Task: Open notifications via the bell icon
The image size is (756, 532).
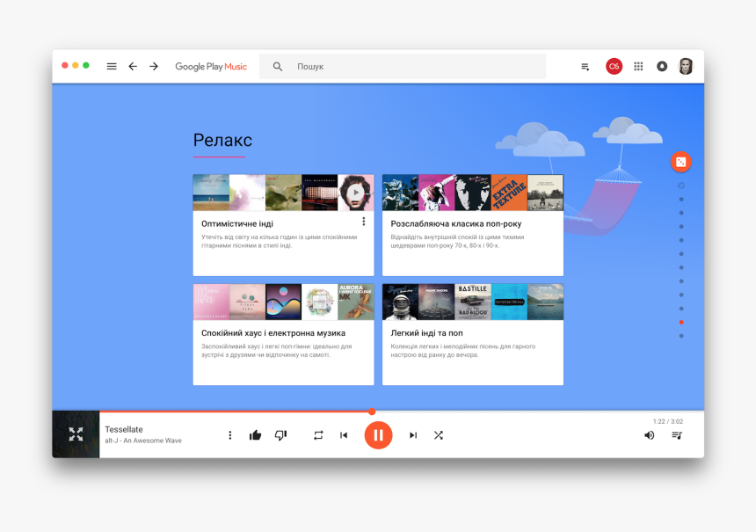Action: tap(662, 66)
